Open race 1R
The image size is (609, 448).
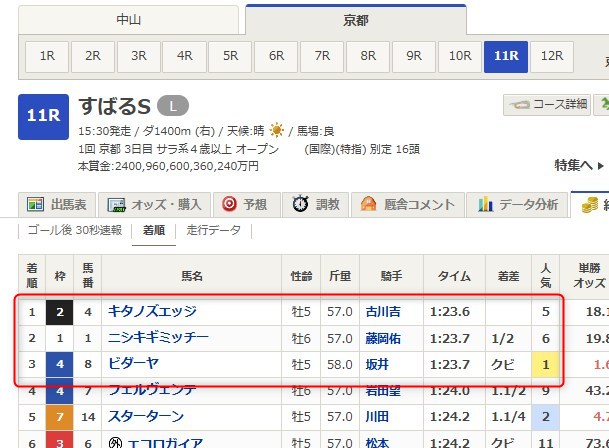pyautogui.click(x=47, y=57)
